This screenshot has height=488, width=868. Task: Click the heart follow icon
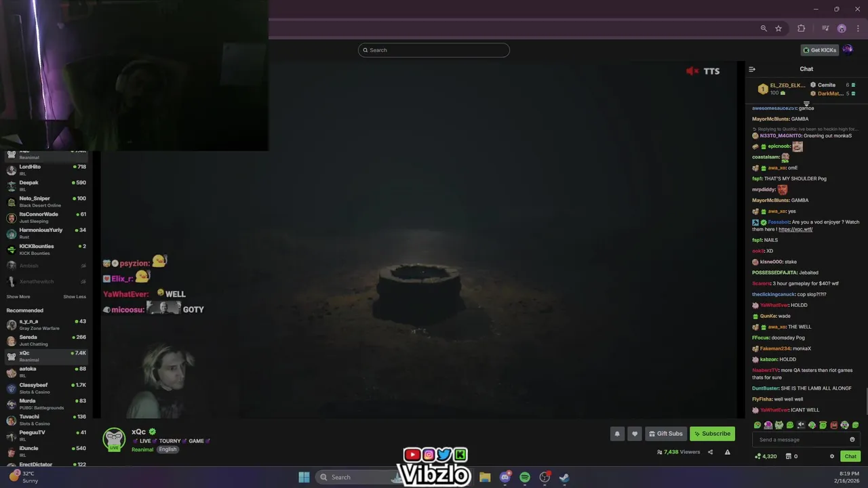point(635,434)
